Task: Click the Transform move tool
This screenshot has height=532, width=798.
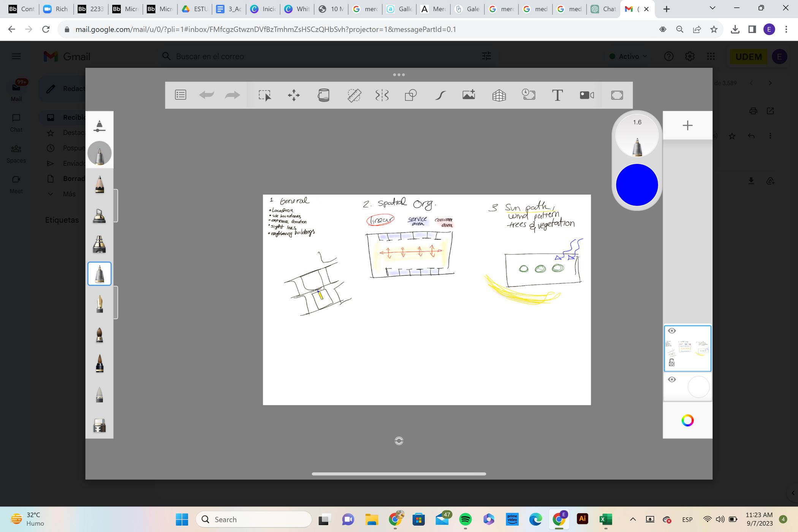Action: [294, 95]
